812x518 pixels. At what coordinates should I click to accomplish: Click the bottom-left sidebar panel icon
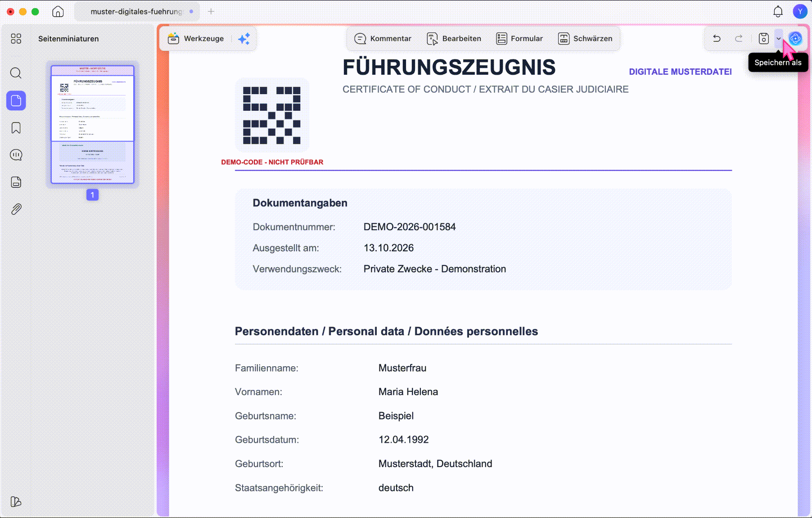16,501
